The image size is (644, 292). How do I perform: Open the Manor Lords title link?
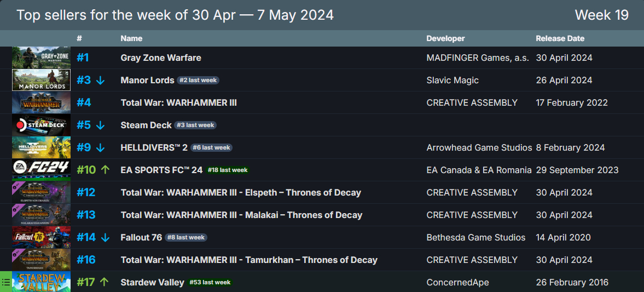tap(147, 80)
